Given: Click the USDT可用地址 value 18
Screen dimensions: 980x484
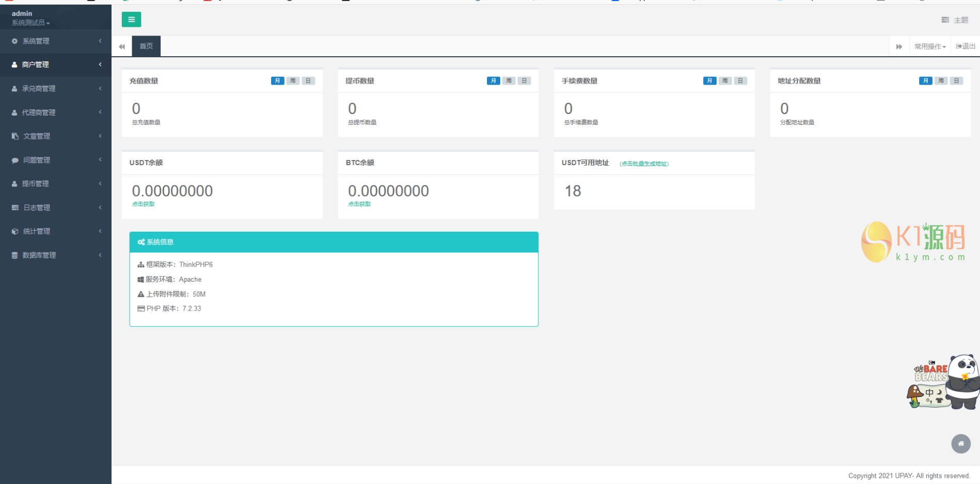Looking at the screenshot, I should pos(573,191).
